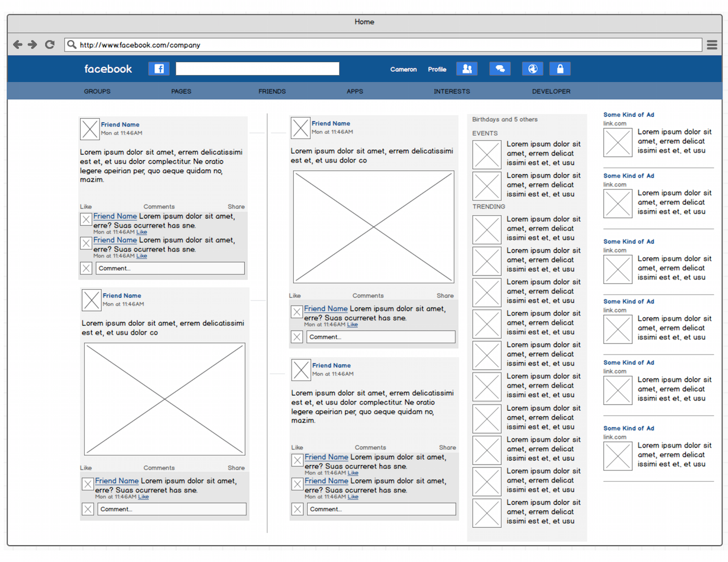The width and height of the screenshot is (728, 562).
Task: Click the Cameron user name link
Action: pos(404,69)
